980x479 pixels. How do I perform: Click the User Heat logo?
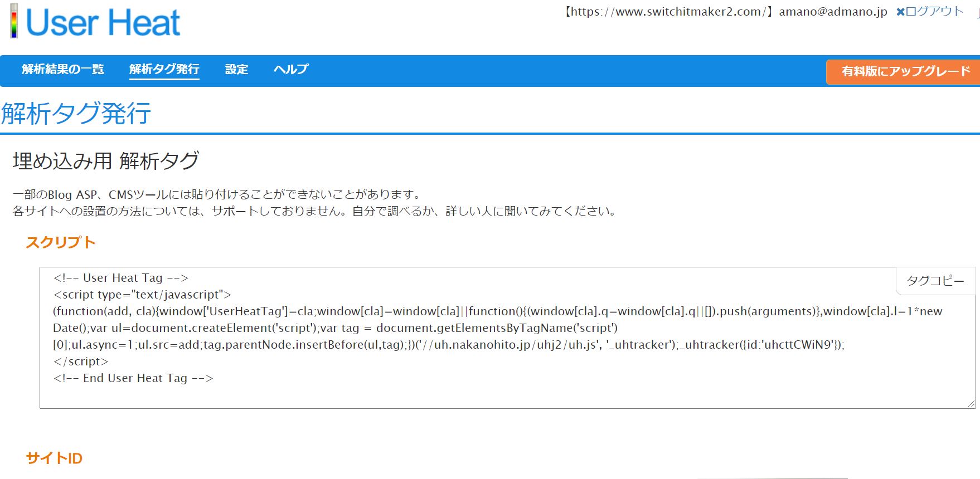click(95, 22)
